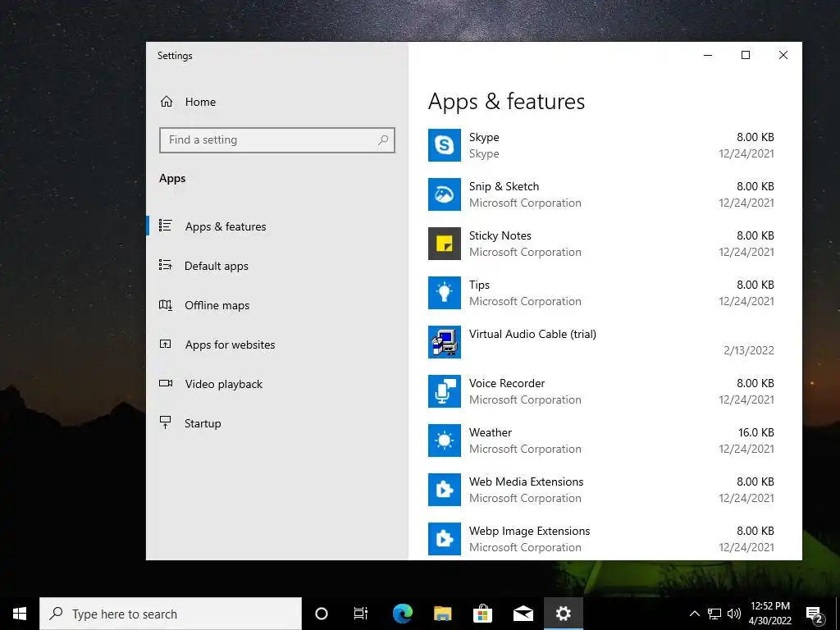Click the Startup sidebar icon
Image resolution: width=840 pixels, height=630 pixels.
pos(165,422)
